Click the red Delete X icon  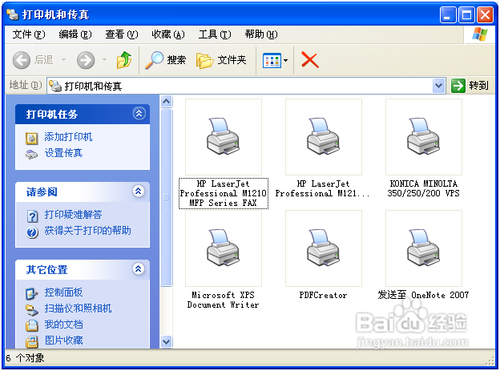click(310, 60)
